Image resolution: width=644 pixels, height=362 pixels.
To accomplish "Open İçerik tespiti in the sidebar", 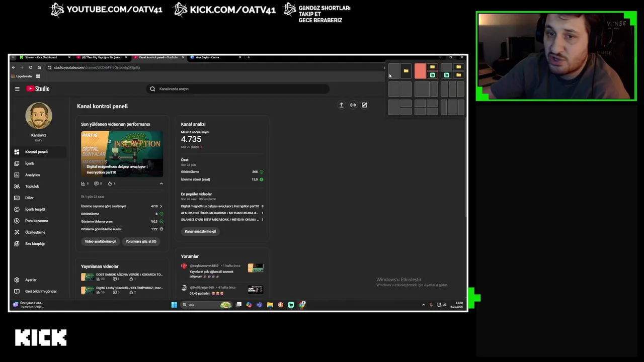I will point(38,209).
